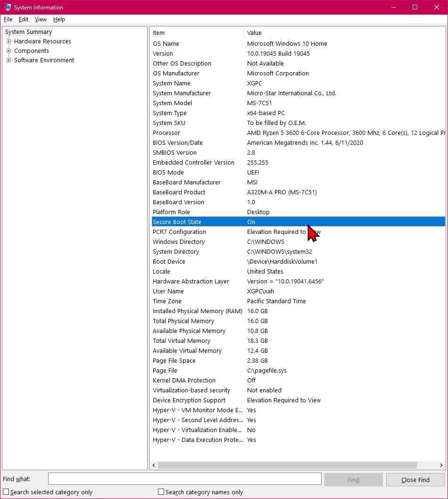Toggle Search category names only checkbox
448x499 pixels.
[161, 492]
